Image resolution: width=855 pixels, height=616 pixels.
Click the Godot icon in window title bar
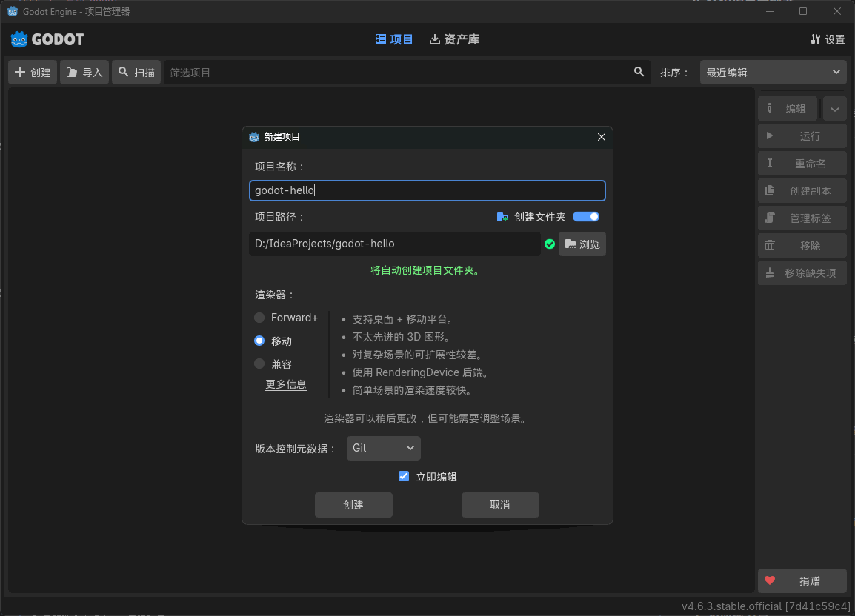pyautogui.click(x=13, y=11)
